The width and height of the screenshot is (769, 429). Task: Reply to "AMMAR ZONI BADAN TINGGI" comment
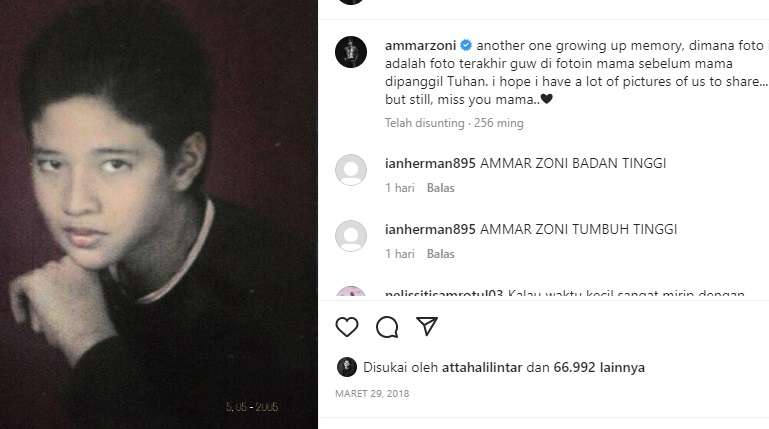coord(441,188)
